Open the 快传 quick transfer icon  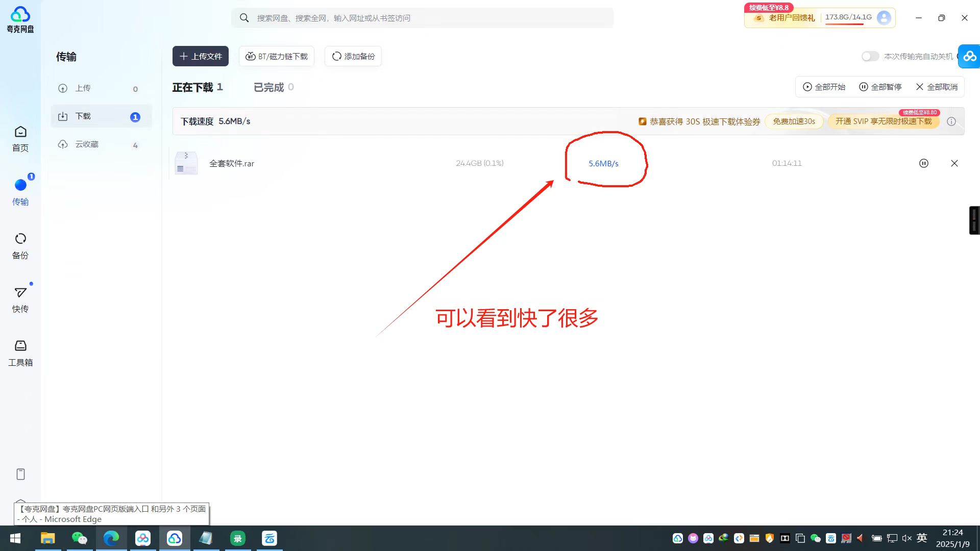(x=20, y=299)
